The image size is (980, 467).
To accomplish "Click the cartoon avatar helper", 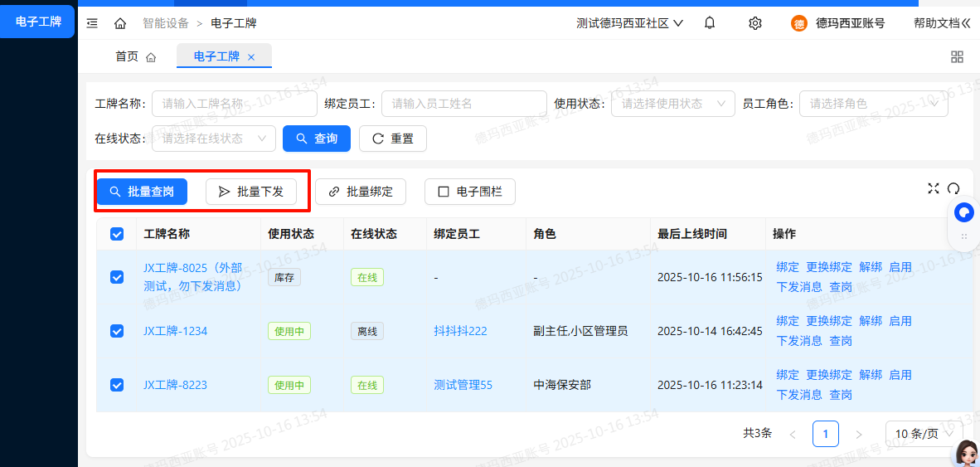I will (x=966, y=451).
